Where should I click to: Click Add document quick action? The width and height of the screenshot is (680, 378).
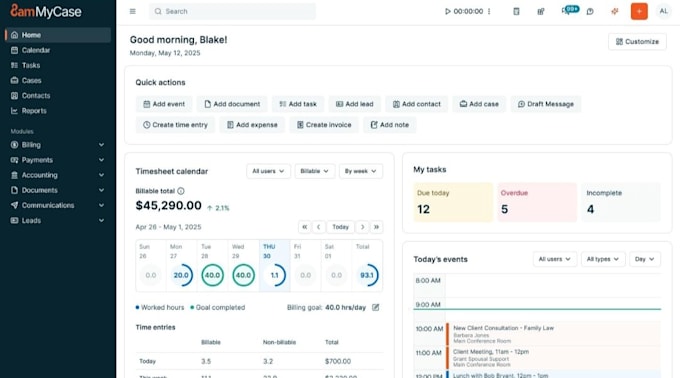tap(232, 104)
